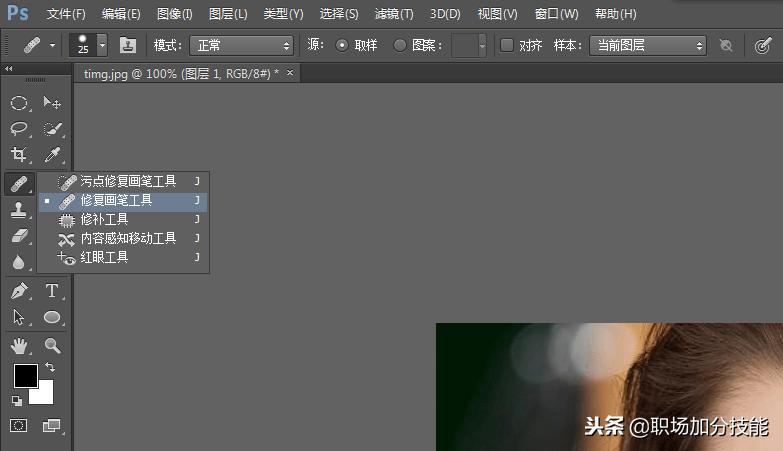Select the Elliptical Marquee tool
The height and width of the screenshot is (451, 783).
19,103
